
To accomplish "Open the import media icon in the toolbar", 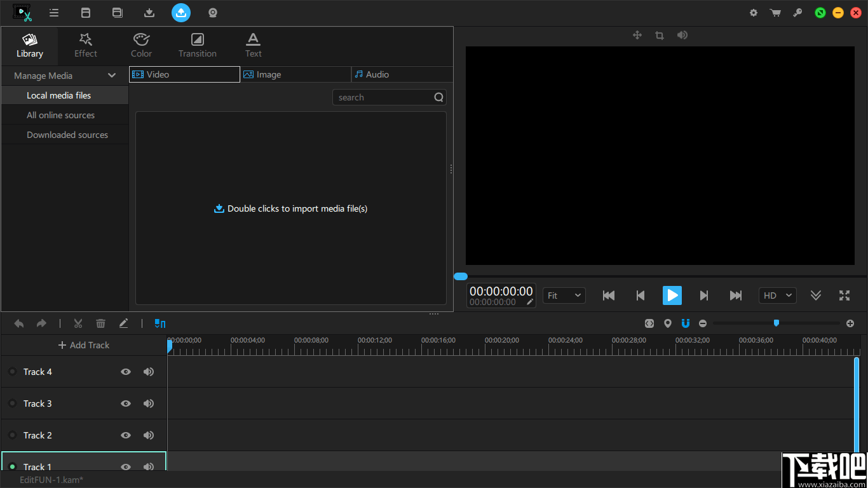I will click(x=149, y=13).
